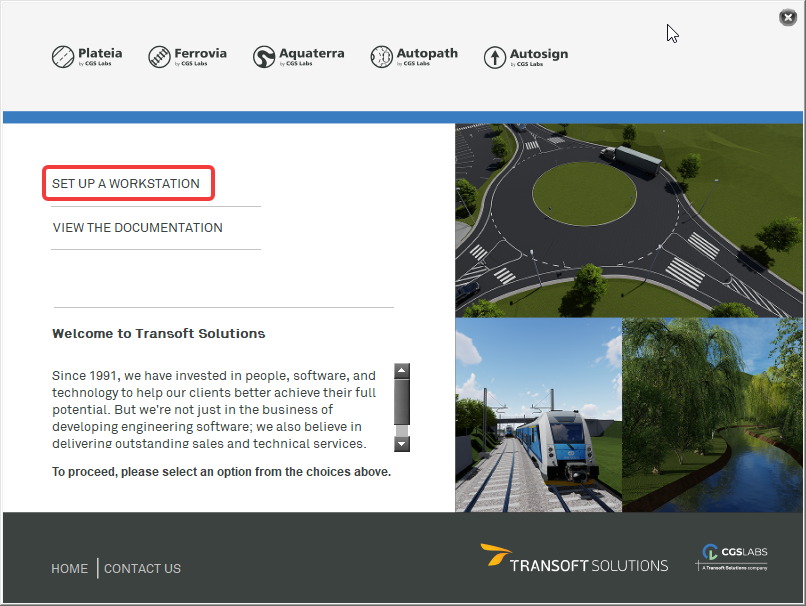
Task: Click the Aquaterra river icon
Action: tap(264, 57)
